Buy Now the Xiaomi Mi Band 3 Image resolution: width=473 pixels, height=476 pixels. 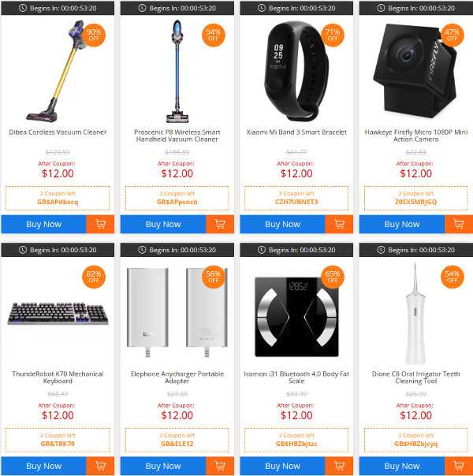(x=282, y=224)
